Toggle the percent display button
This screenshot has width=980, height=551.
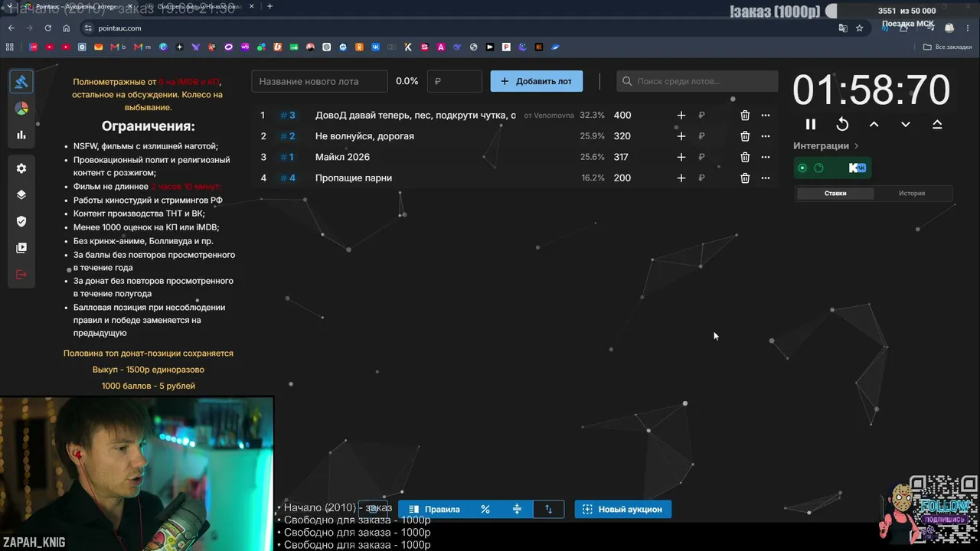485,509
